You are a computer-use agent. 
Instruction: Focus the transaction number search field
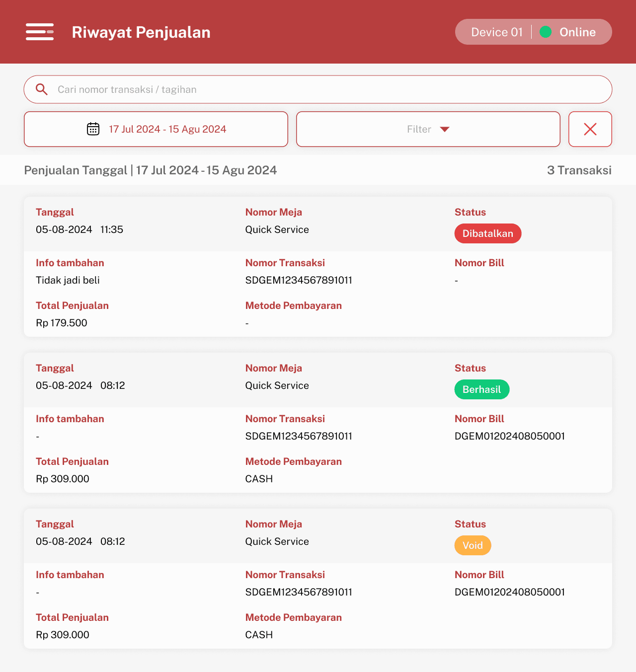[x=318, y=89]
